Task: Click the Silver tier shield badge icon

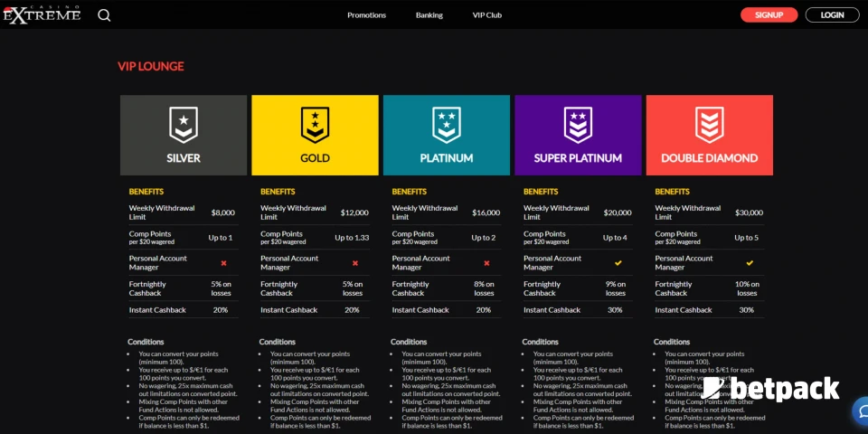Action: pyautogui.click(x=184, y=125)
